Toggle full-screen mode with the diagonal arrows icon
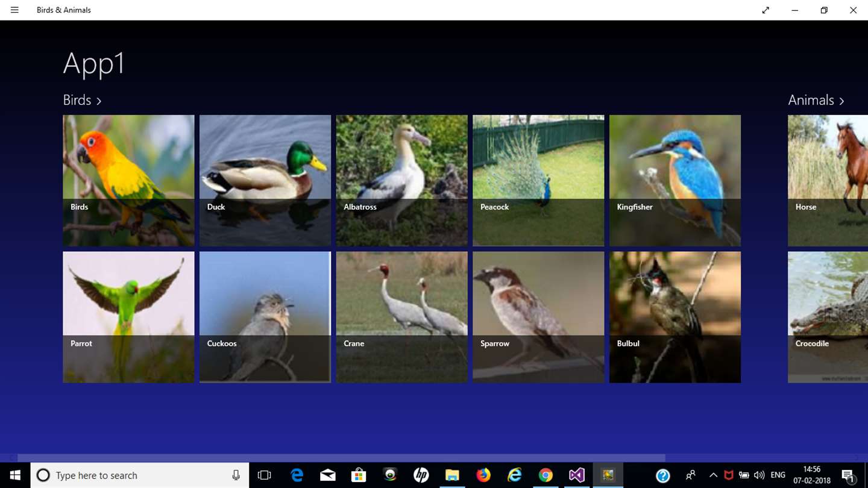 [766, 10]
